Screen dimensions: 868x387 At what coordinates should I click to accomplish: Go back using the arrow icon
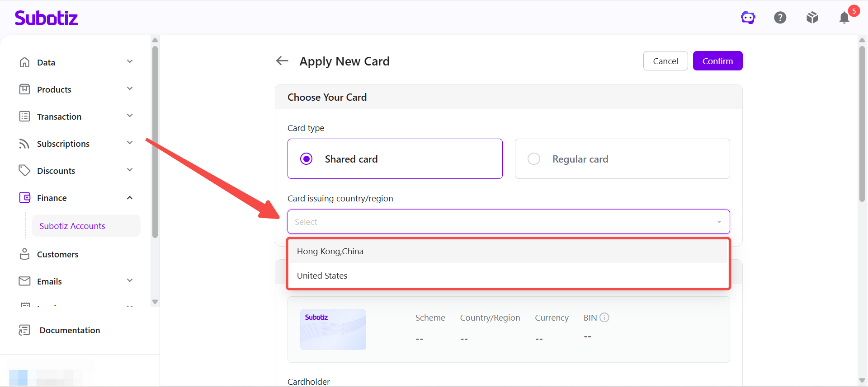(x=282, y=61)
